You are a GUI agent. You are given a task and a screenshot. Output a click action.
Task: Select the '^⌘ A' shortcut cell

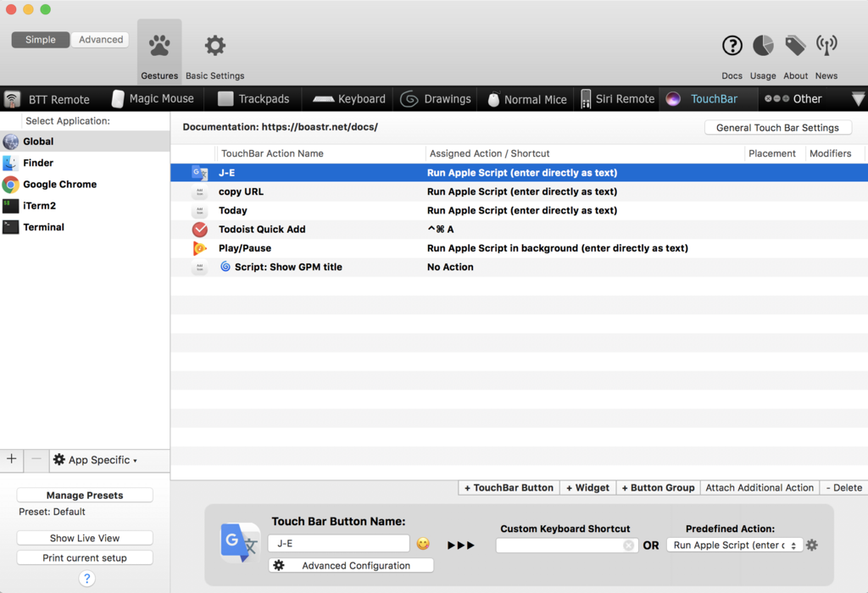point(440,229)
